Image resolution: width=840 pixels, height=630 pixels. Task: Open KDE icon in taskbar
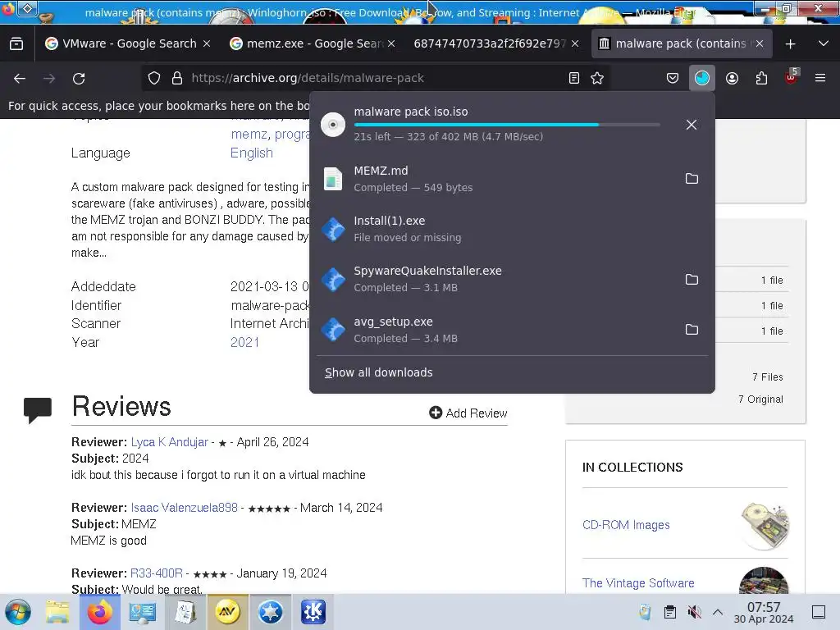coord(313,612)
